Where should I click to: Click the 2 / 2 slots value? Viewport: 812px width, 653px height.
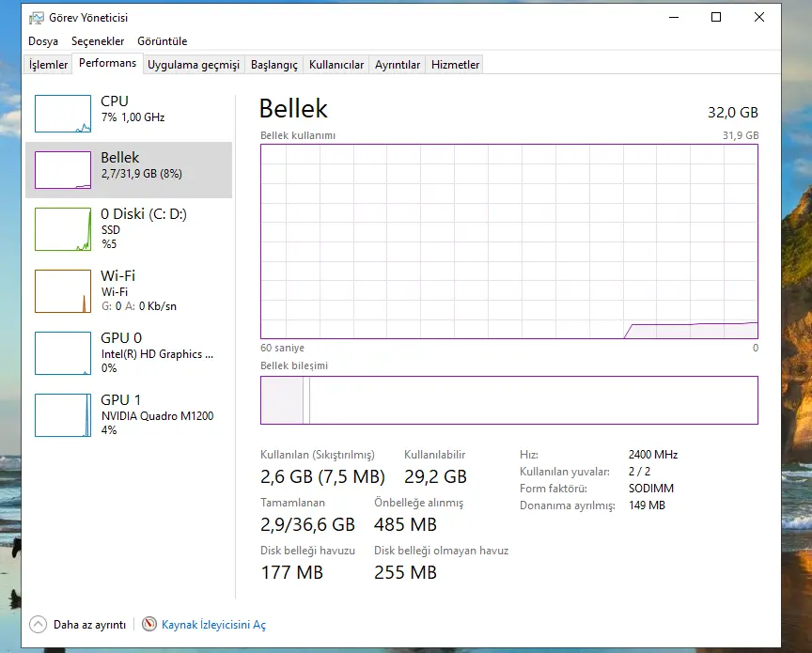pyautogui.click(x=640, y=472)
